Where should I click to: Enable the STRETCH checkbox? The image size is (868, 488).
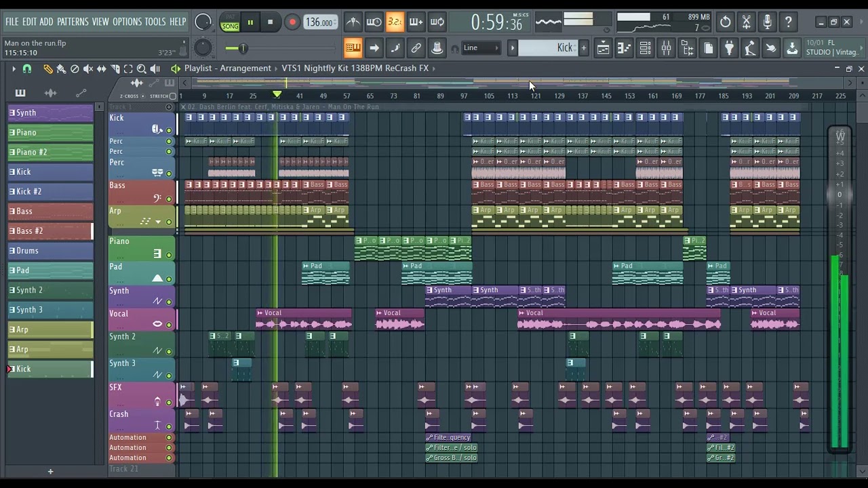coord(172,96)
